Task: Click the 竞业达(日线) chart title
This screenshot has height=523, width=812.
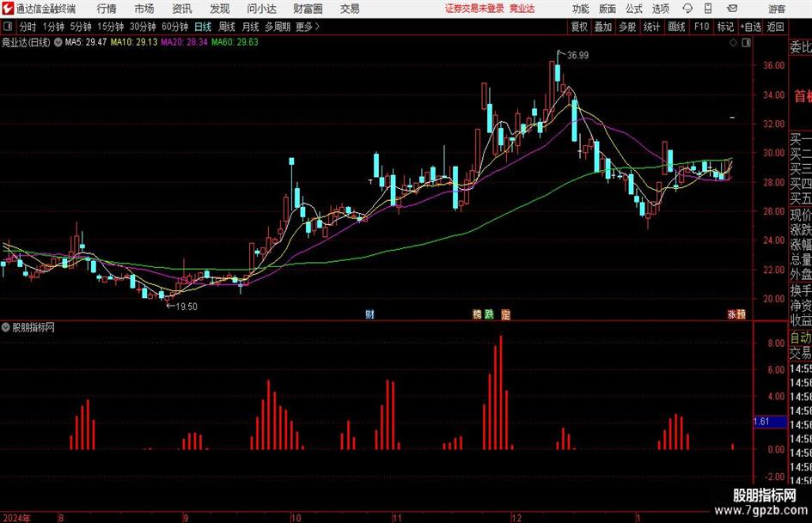Action: 26,42
